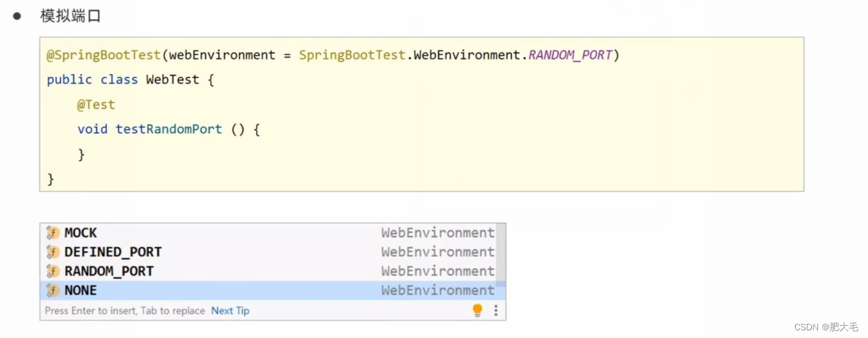Click the completion popup scrollbar

(x=502, y=254)
